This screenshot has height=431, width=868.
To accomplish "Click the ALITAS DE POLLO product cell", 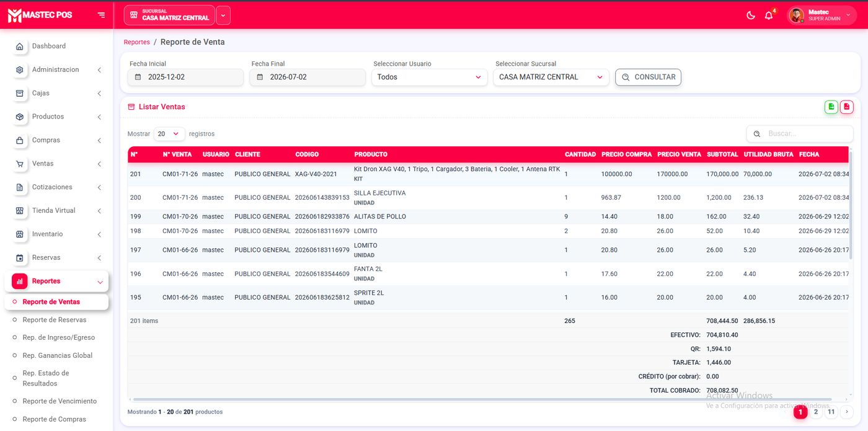I will [379, 217].
